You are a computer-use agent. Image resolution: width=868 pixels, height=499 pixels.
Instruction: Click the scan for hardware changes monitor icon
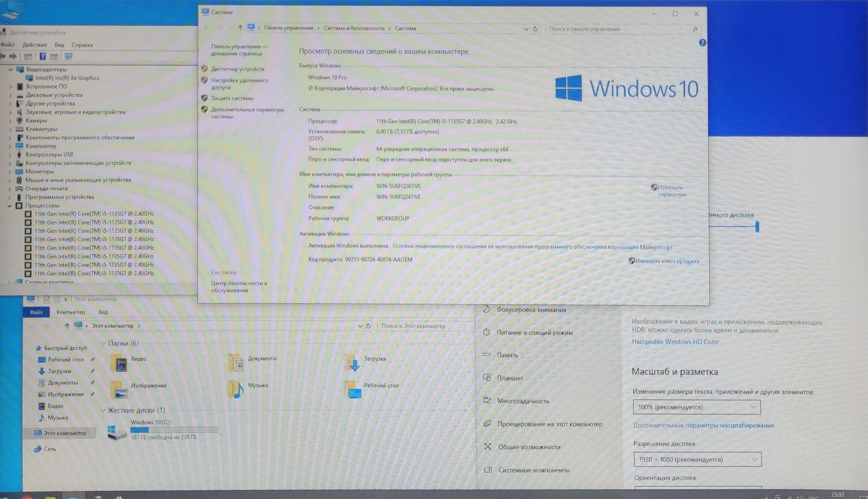tap(68, 56)
